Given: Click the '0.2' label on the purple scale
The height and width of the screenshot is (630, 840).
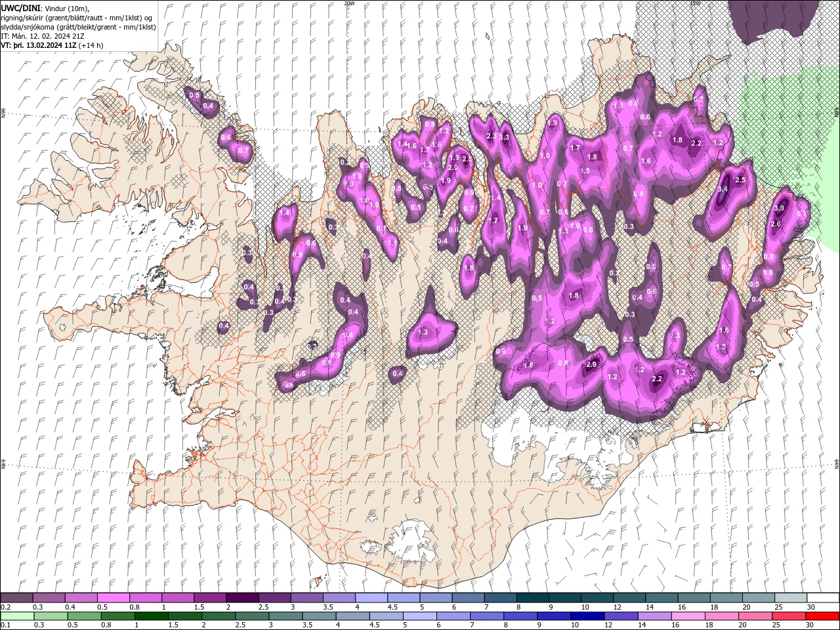Looking at the screenshot, I should pyautogui.click(x=5, y=607).
